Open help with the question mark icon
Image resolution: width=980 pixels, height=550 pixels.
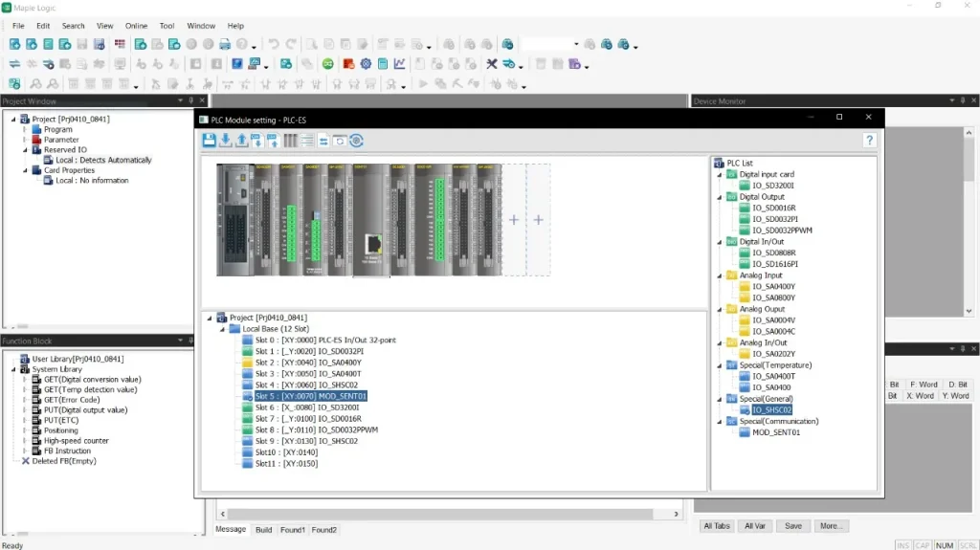coord(869,140)
